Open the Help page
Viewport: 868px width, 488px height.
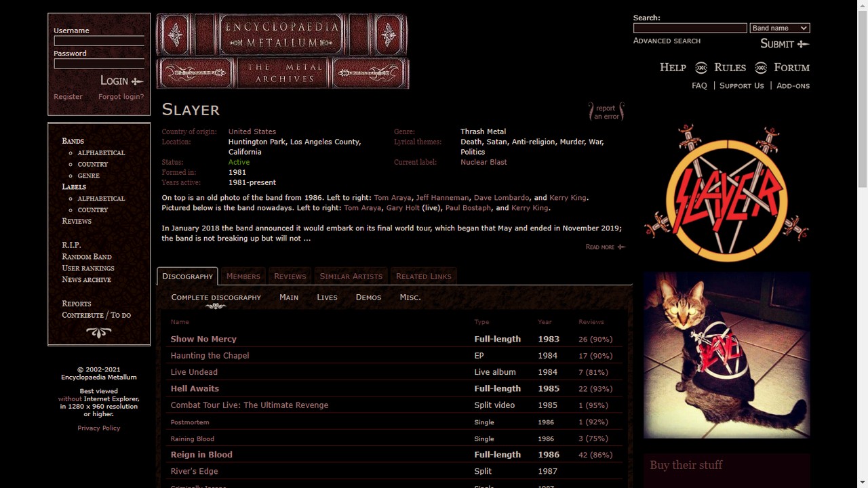[673, 67]
